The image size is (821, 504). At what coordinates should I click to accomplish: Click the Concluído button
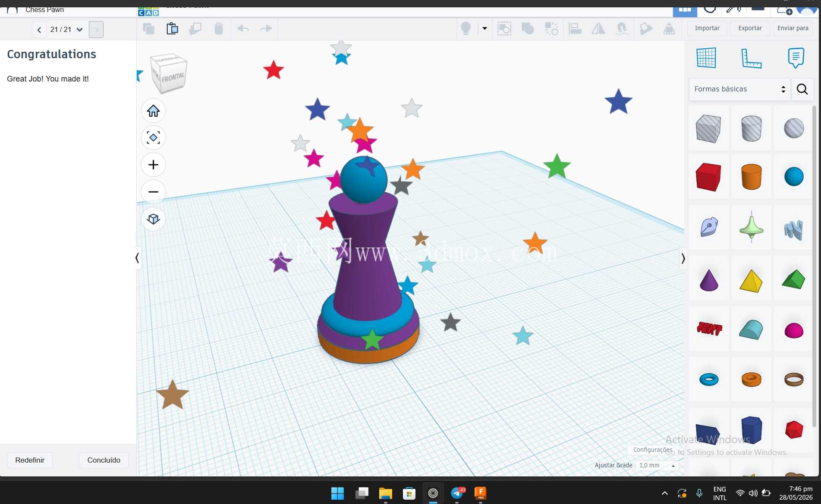(104, 460)
